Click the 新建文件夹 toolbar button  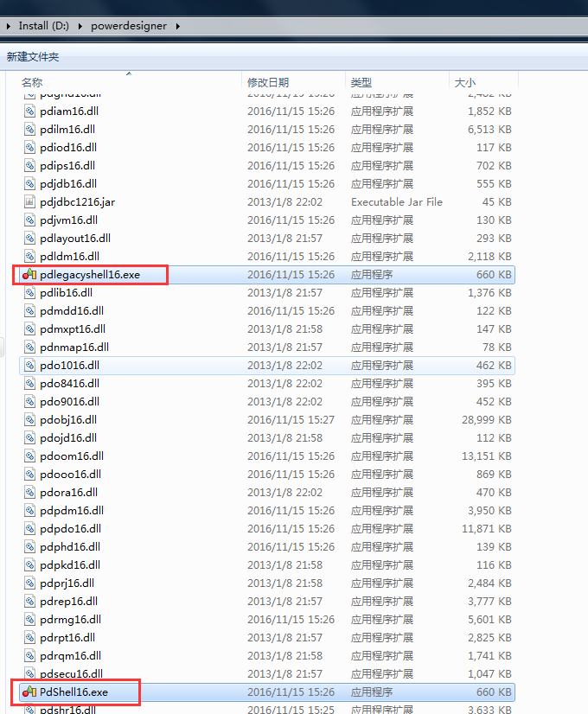[33, 57]
